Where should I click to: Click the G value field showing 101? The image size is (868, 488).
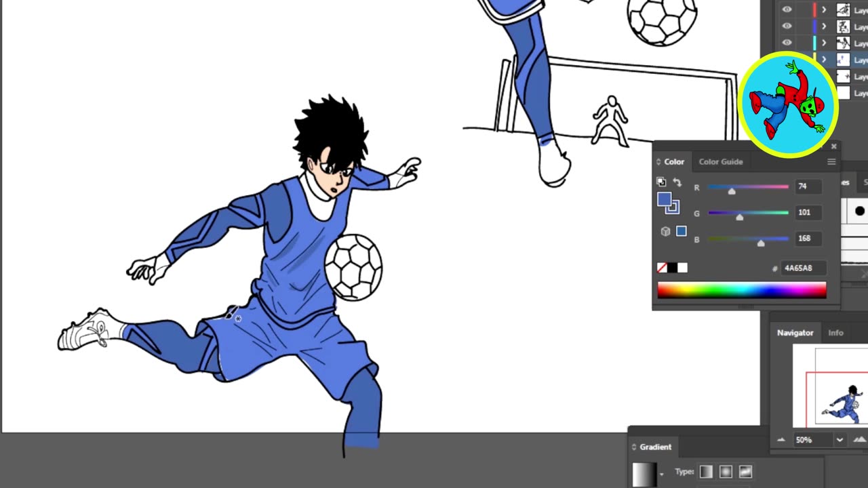808,212
